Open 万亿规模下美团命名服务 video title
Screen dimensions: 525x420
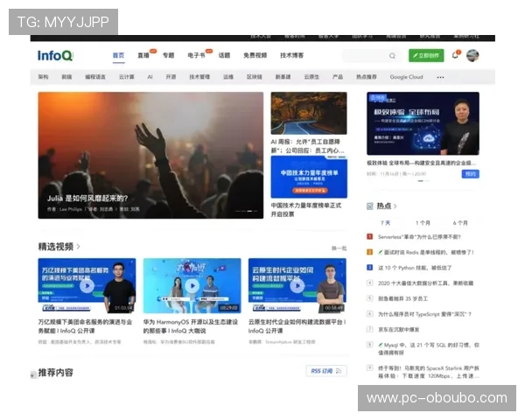tap(85, 326)
